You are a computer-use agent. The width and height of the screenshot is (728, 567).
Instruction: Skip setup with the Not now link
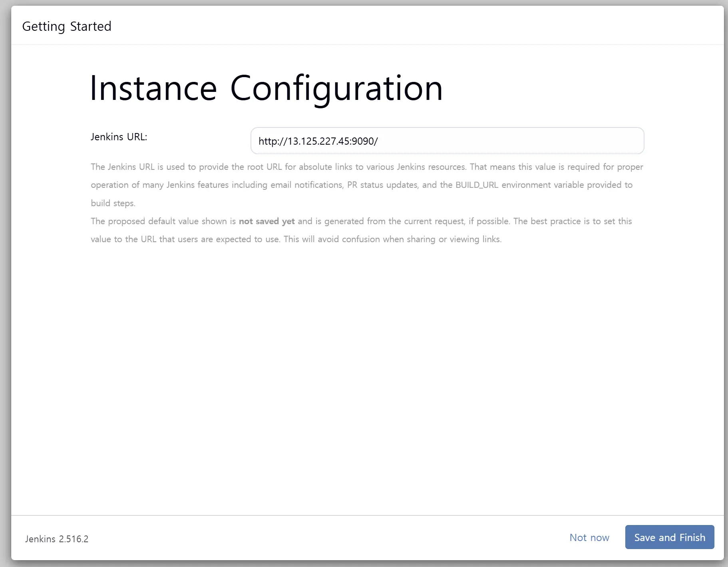(589, 537)
